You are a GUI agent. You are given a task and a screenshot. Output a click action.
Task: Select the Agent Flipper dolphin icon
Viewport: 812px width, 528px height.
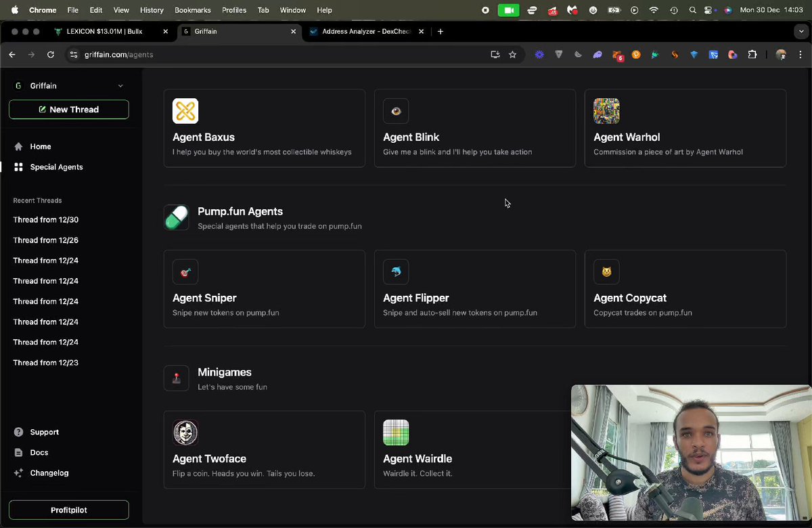pos(396,272)
